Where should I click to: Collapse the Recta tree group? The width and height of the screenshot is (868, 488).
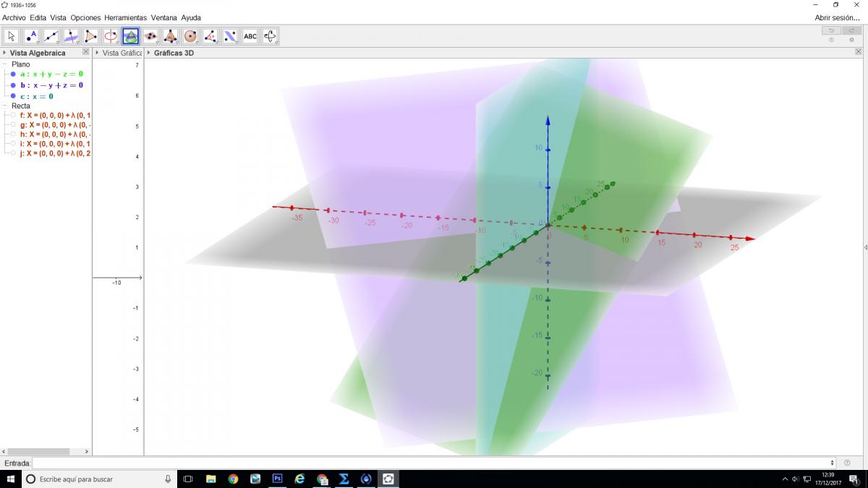[x=5, y=106]
